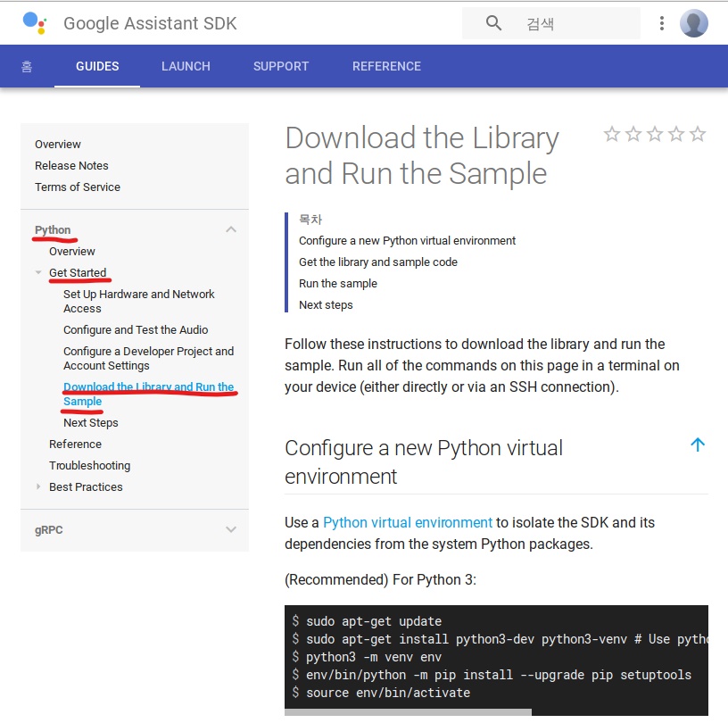This screenshot has width=728, height=723.
Task: Open Troubleshooting in the sidebar
Action: point(89,466)
